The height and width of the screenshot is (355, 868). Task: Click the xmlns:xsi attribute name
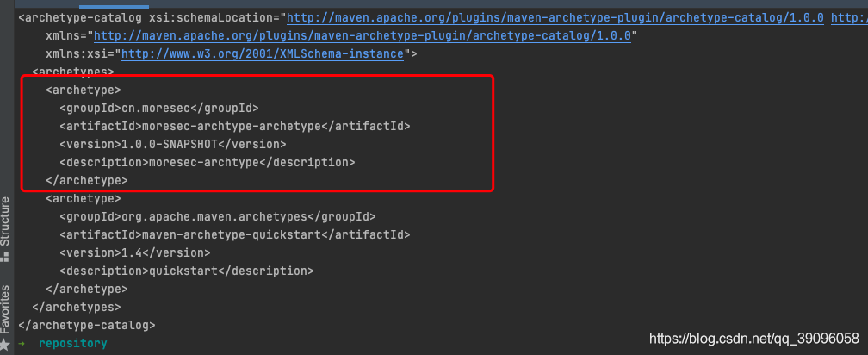[77, 54]
